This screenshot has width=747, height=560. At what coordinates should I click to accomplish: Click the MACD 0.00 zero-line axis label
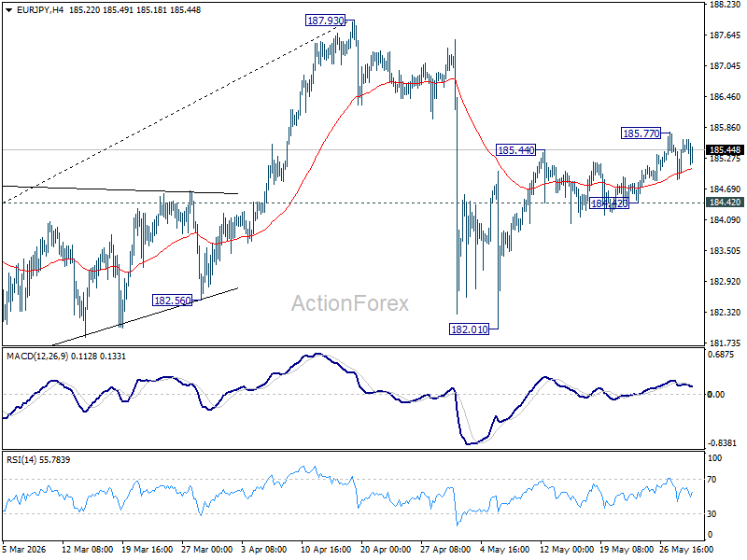[x=716, y=394]
